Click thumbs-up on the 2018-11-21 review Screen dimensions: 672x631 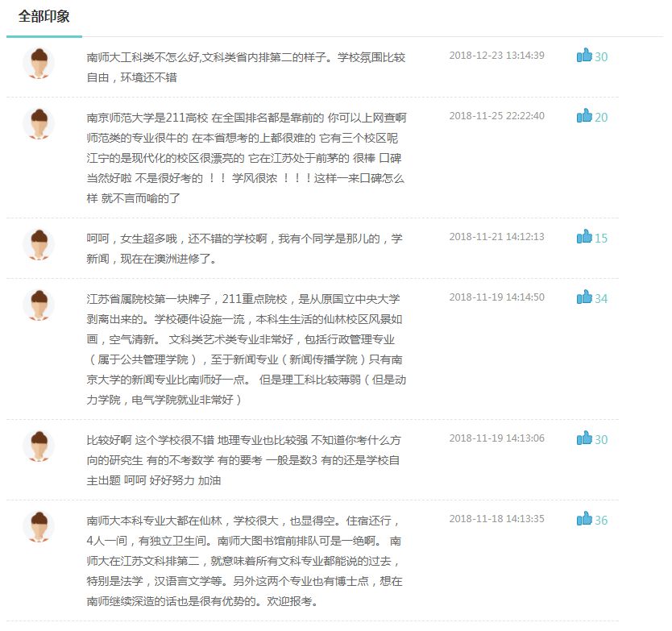pyautogui.click(x=584, y=237)
